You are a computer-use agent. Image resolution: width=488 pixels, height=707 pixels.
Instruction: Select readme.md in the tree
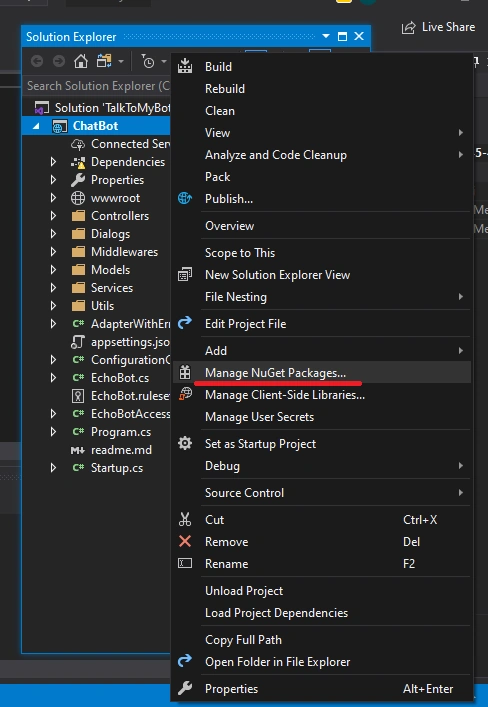coord(121,450)
